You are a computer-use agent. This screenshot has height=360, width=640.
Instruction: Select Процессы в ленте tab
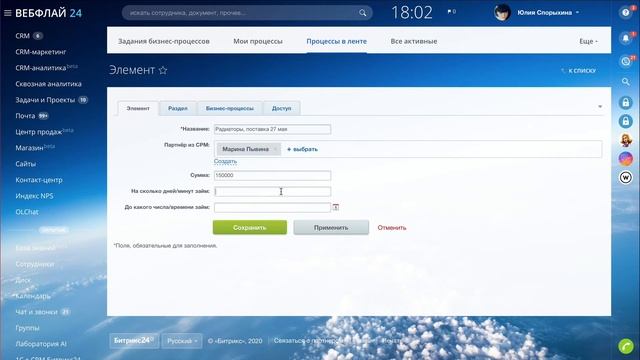(x=336, y=41)
